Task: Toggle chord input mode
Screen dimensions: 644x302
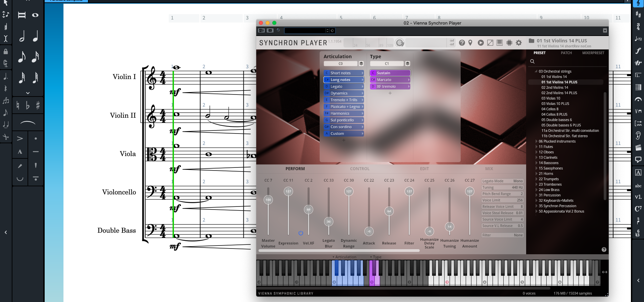Action: click(6, 27)
